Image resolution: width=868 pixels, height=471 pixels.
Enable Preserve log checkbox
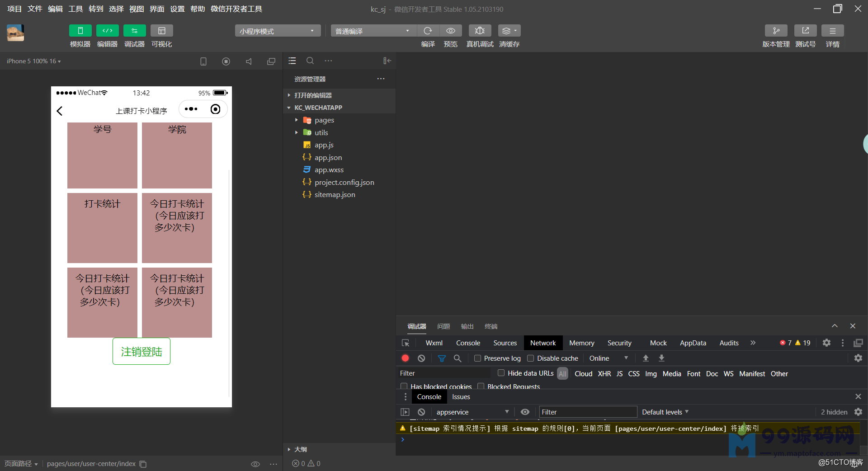(477, 358)
